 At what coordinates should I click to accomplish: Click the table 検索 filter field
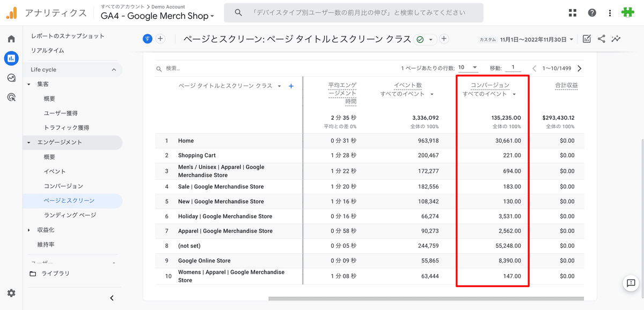pos(173,69)
